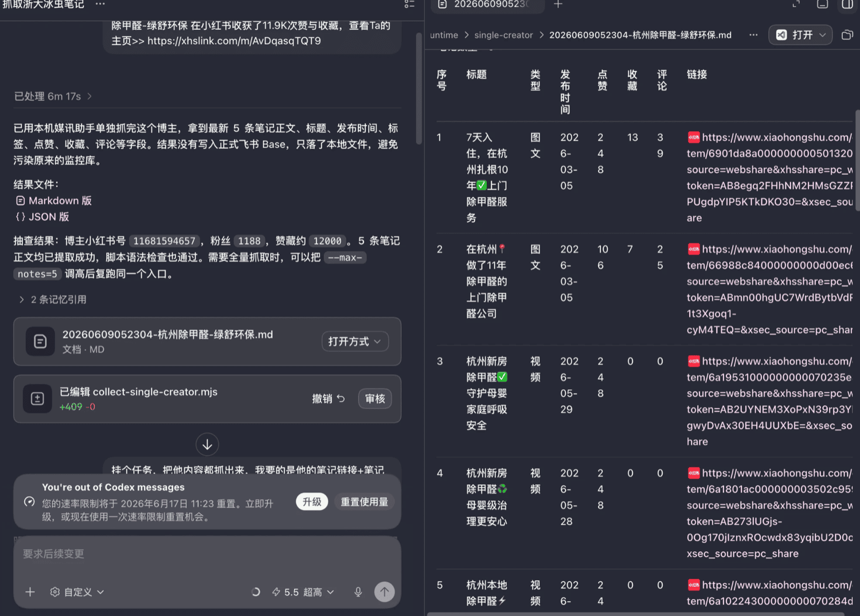Click the 发布时间 column header
Image resolution: width=860 pixels, height=616 pixels.
[565, 92]
